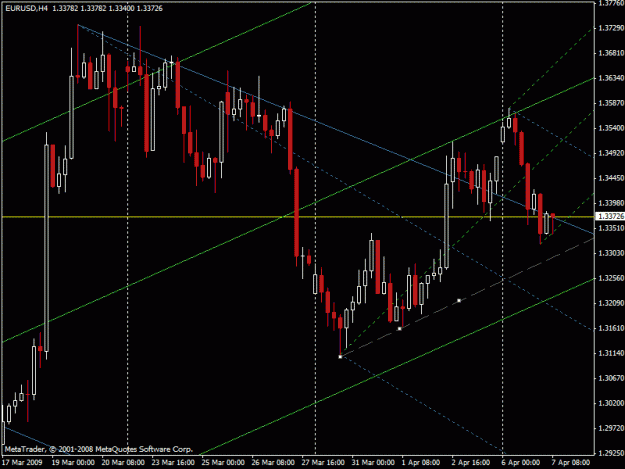Select the 1.35400 price level label

(x=611, y=128)
